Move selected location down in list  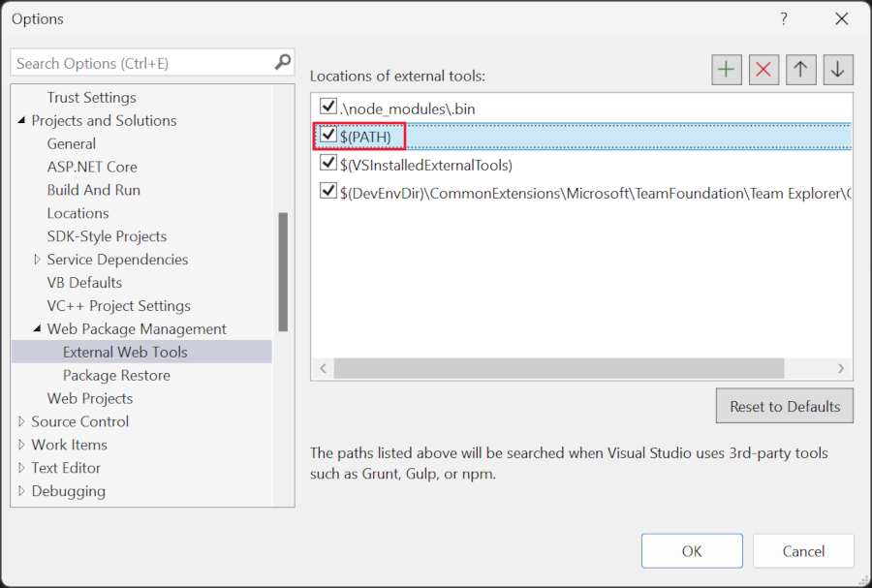point(838,70)
